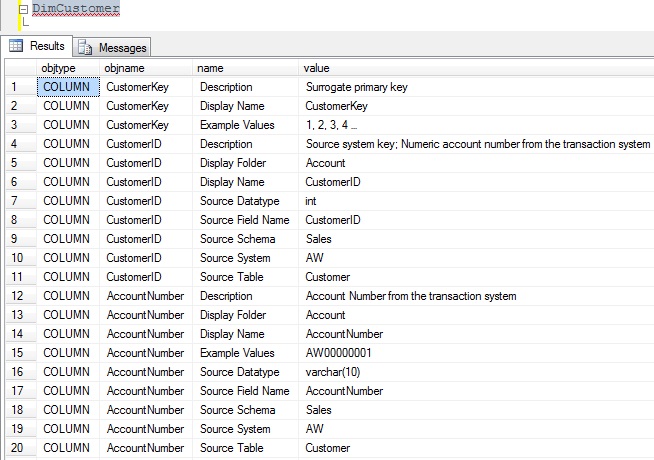Select the objname column header
Image resolution: width=654 pixels, height=460 pixels.
[x=146, y=68]
